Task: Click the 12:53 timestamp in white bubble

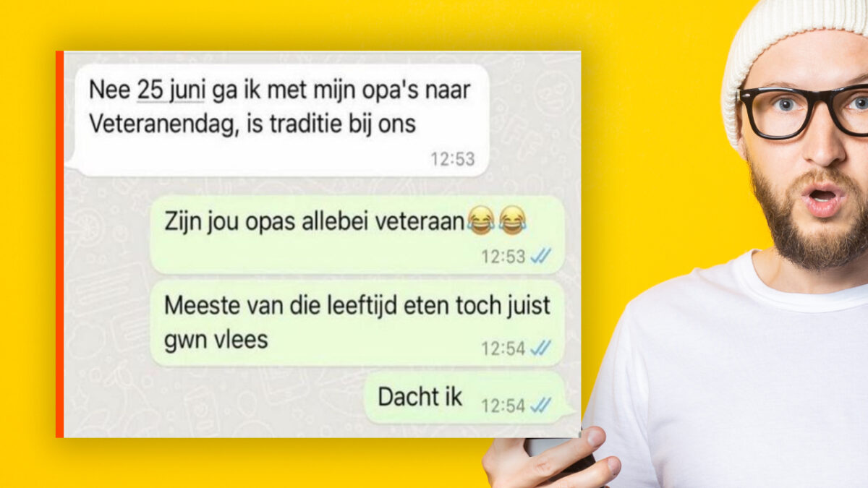Action: (453, 159)
